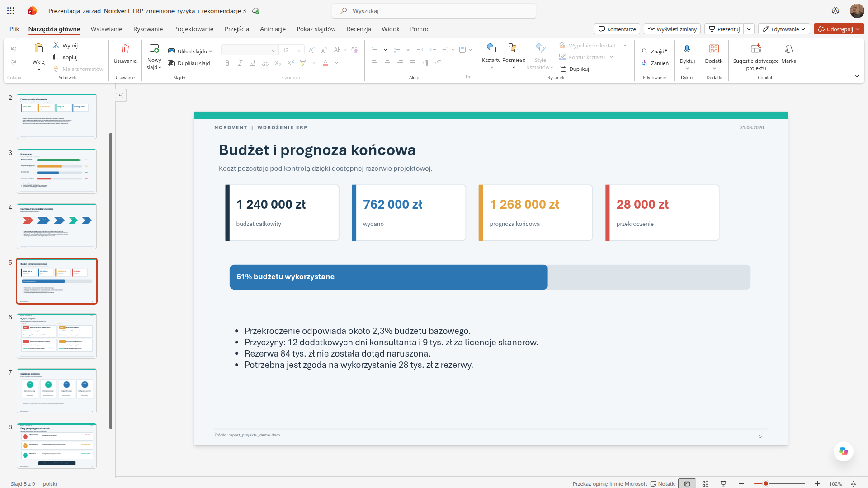
Task: Expand the Prezentuj options arrow
Action: coord(749,29)
